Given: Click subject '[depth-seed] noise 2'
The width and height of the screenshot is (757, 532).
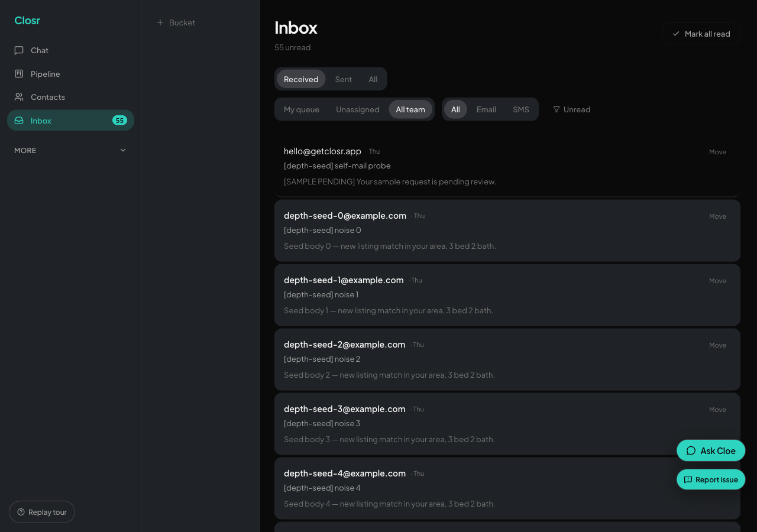Looking at the screenshot, I should (x=322, y=359).
